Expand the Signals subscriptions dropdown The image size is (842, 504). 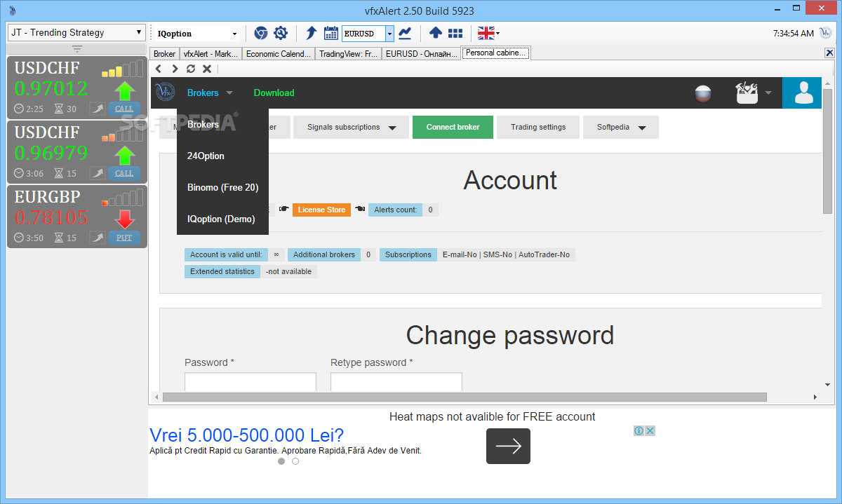[352, 128]
